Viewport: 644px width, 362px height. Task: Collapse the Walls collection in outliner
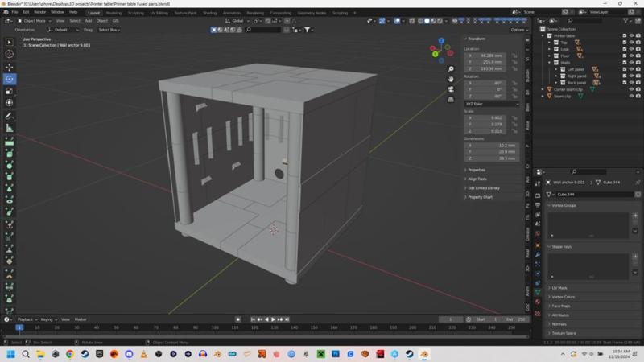point(550,63)
